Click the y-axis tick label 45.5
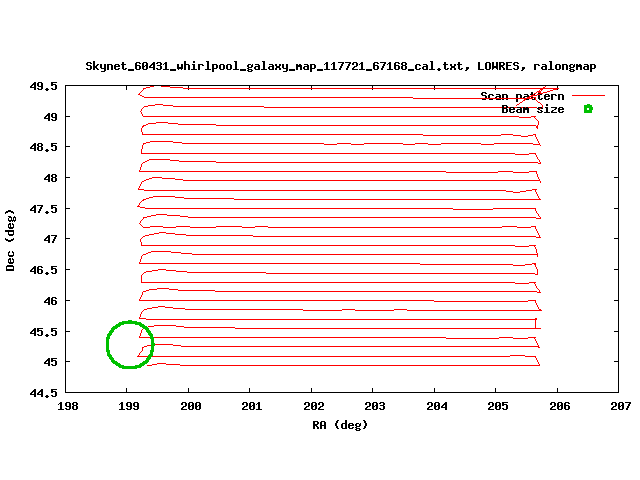This screenshot has width=640, height=480. (44, 332)
